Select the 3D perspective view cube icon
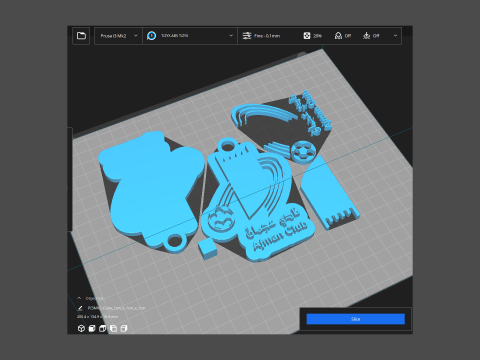Image resolution: width=480 pixels, height=360 pixels. click(81, 329)
